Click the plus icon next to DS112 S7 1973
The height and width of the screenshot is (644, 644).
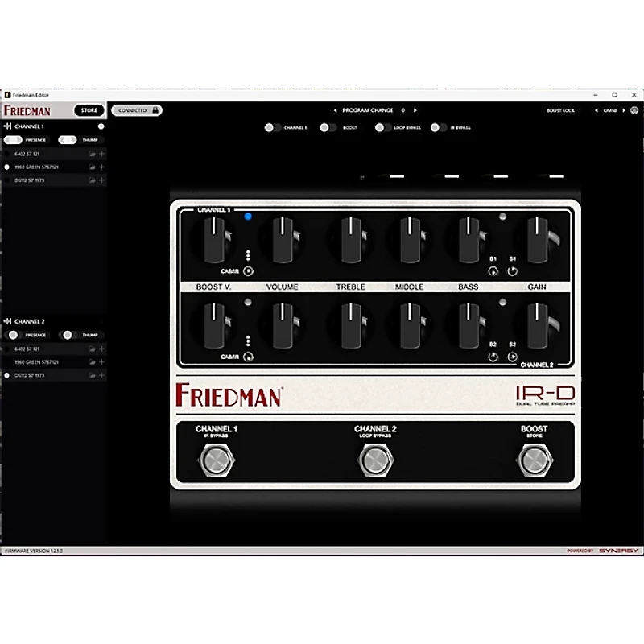[x=101, y=180]
